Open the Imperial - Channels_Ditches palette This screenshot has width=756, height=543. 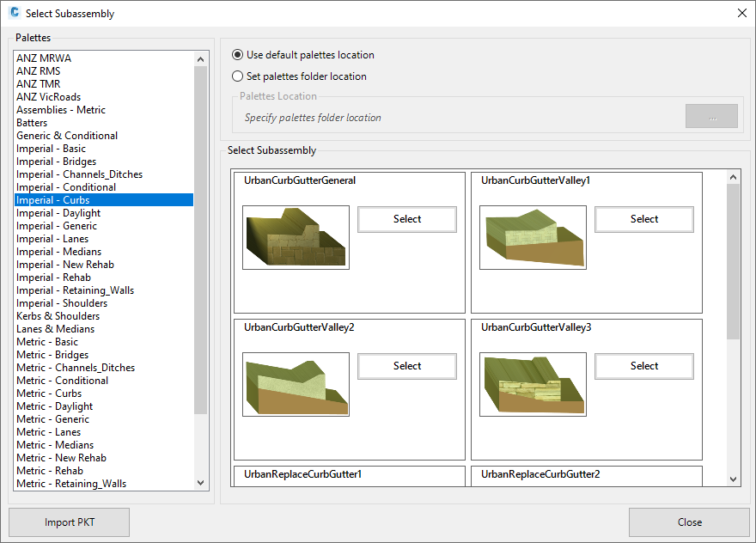coord(104,174)
